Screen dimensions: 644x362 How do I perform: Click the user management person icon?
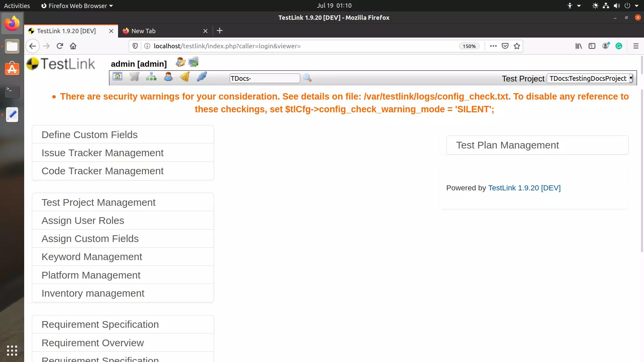click(x=168, y=76)
